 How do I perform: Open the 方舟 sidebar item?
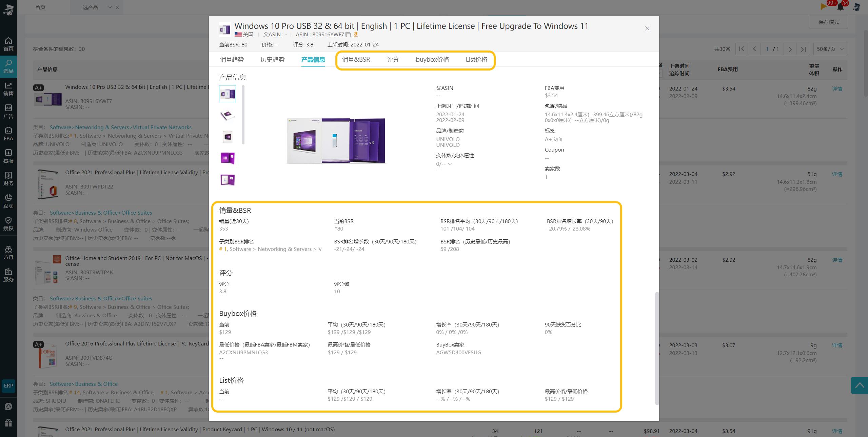click(8, 253)
